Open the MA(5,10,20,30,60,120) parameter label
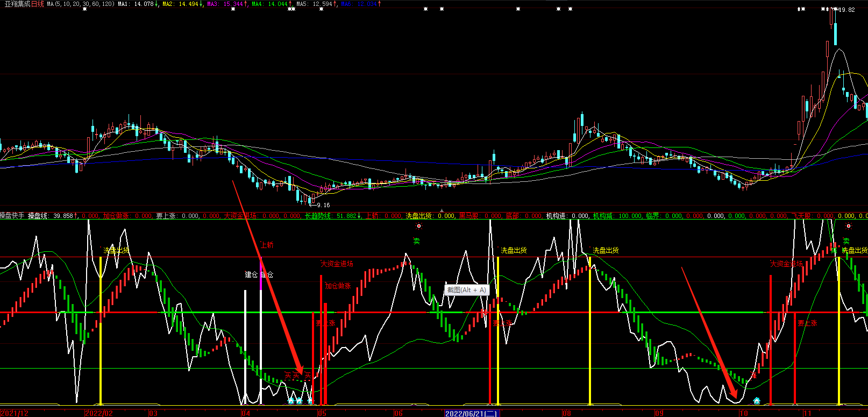Viewport: 868px width, 417px height. pyautogui.click(x=81, y=4)
